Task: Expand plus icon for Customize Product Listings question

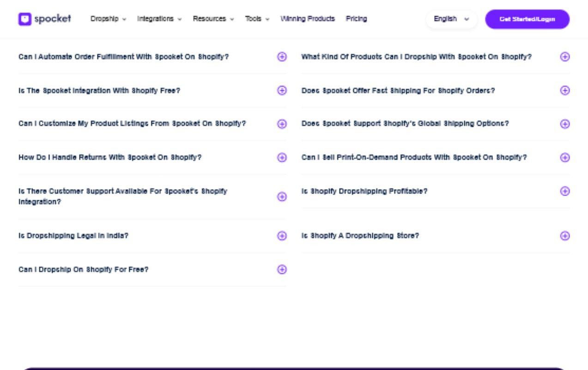Action: click(282, 124)
